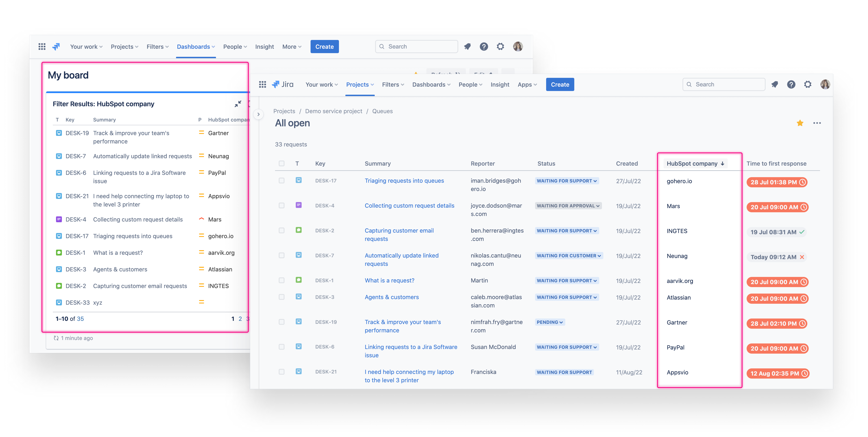Click the notifications icon in front window
This screenshot has height=437, width=868.
point(775,84)
